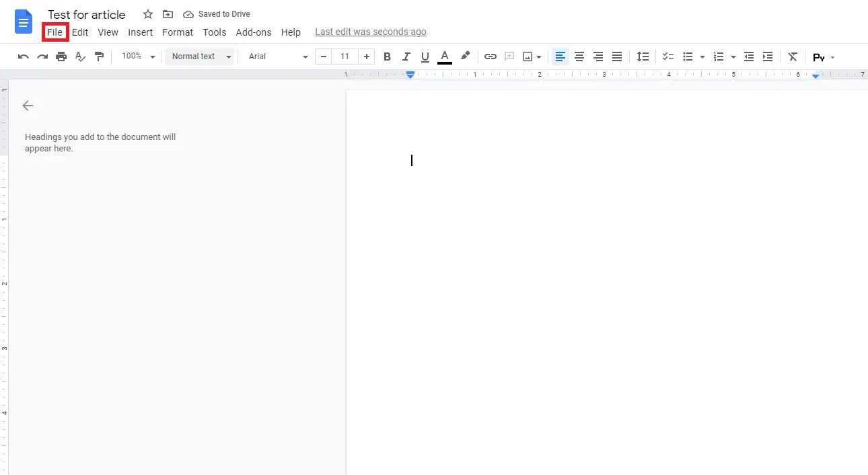Enable center alignment
The height and width of the screenshot is (475, 868).
click(x=579, y=57)
